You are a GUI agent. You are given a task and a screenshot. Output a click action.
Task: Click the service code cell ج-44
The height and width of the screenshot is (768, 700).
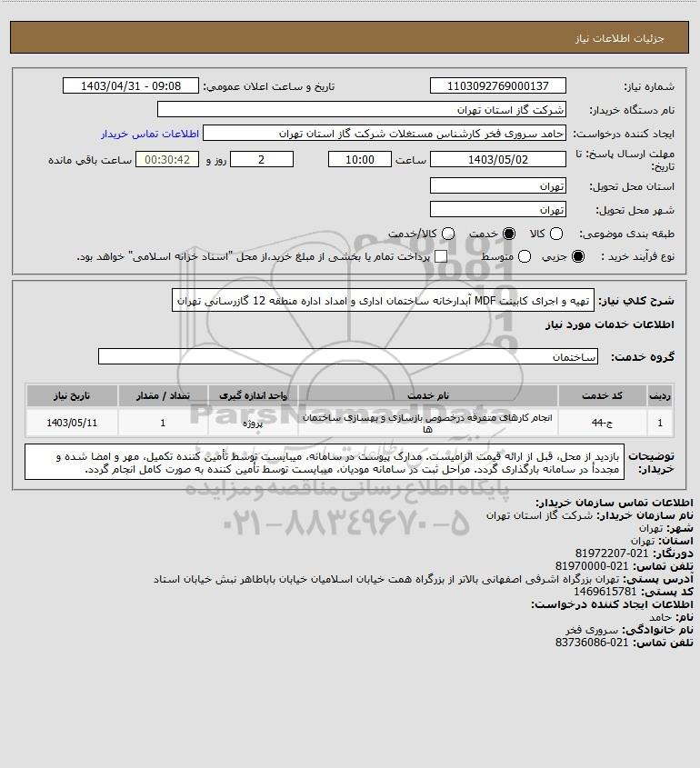602,423
